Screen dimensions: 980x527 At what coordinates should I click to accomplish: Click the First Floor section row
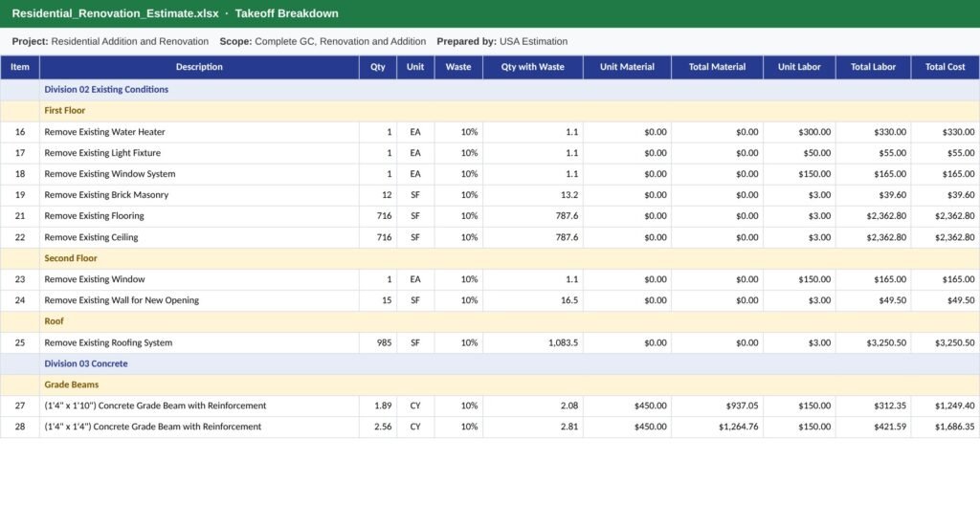(x=490, y=111)
